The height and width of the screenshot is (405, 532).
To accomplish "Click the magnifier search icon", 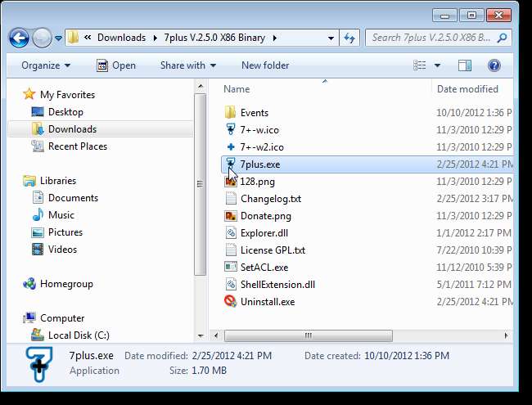I will [503, 38].
